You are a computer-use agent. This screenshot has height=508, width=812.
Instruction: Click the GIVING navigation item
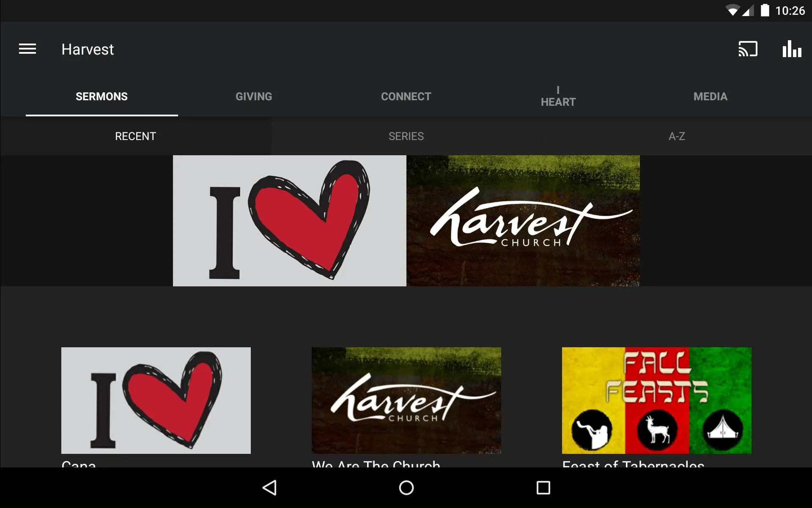tap(253, 96)
